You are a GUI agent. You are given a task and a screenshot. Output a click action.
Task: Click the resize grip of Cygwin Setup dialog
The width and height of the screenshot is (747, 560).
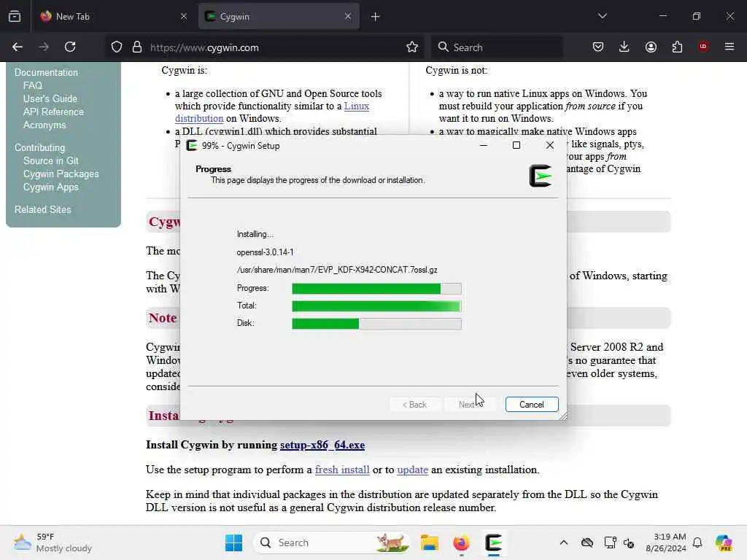562,416
